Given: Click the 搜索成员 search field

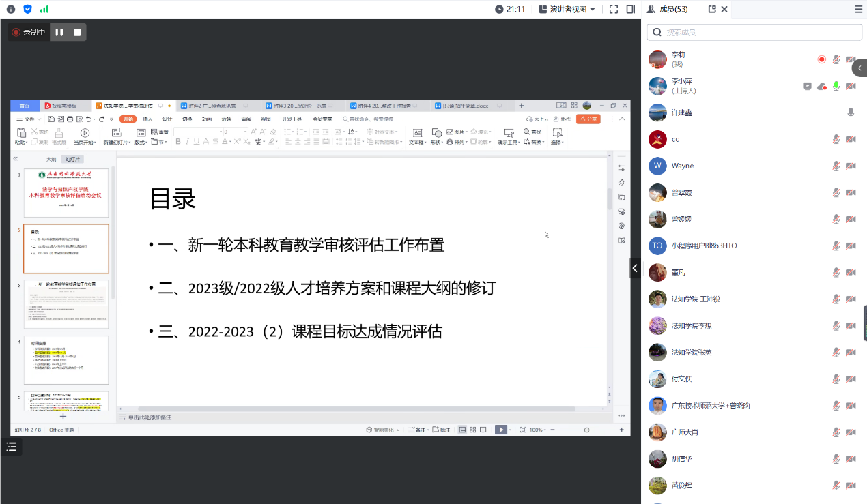Looking at the screenshot, I should tap(754, 32).
